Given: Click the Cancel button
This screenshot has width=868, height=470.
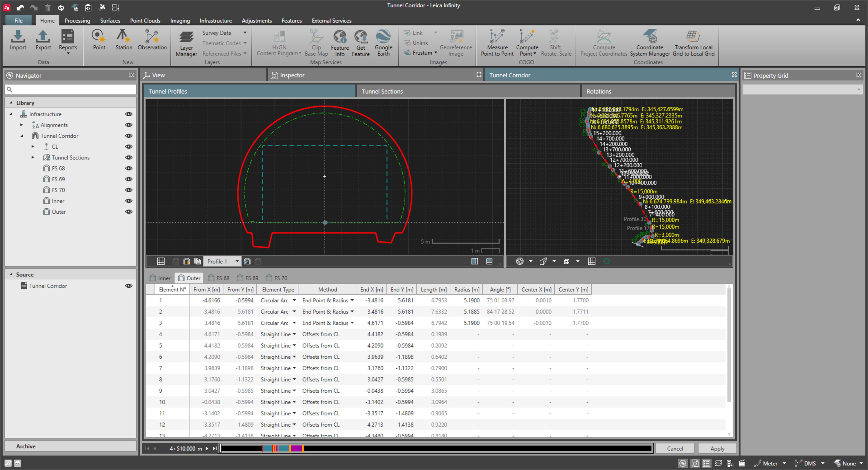Looking at the screenshot, I should click(x=675, y=448).
